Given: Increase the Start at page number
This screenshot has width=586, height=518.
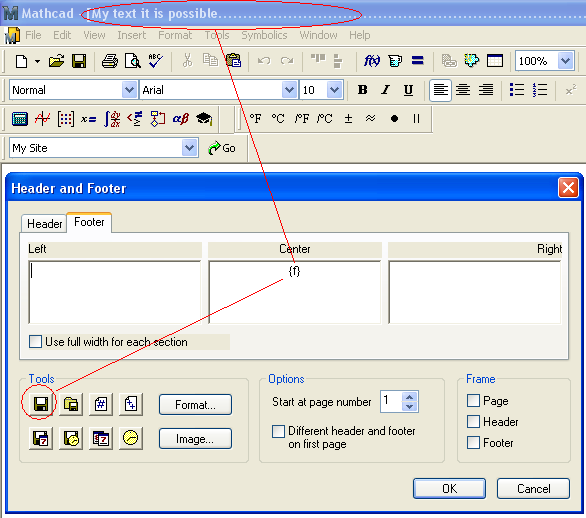Looking at the screenshot, I should tap(410, 397).
